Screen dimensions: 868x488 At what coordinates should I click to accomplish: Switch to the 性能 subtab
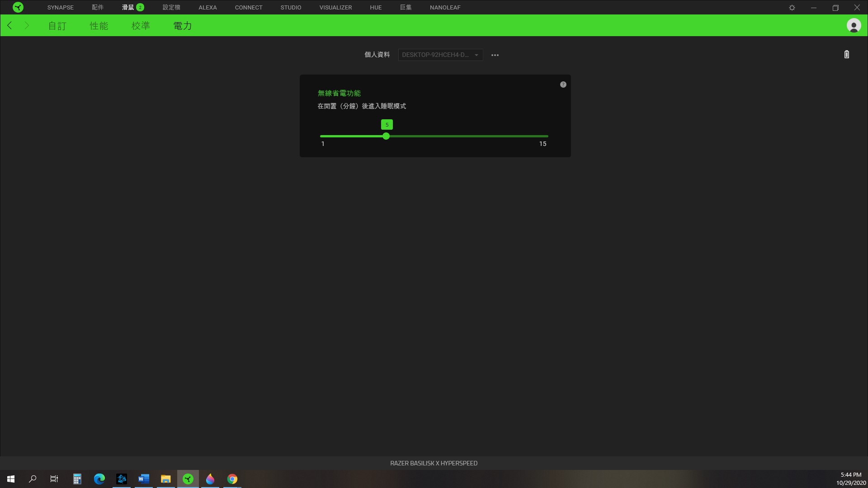[x=99, y=26]
